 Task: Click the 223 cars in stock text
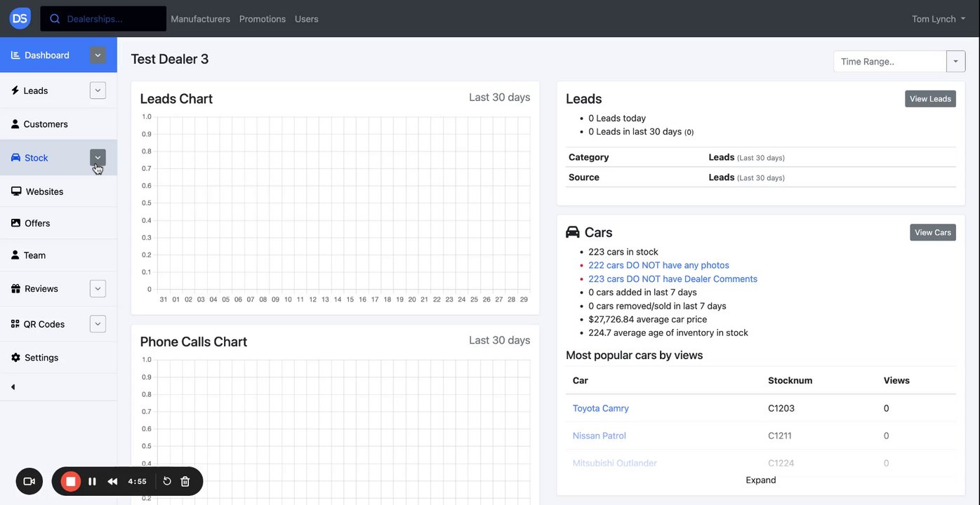click(x=623, y=252)
